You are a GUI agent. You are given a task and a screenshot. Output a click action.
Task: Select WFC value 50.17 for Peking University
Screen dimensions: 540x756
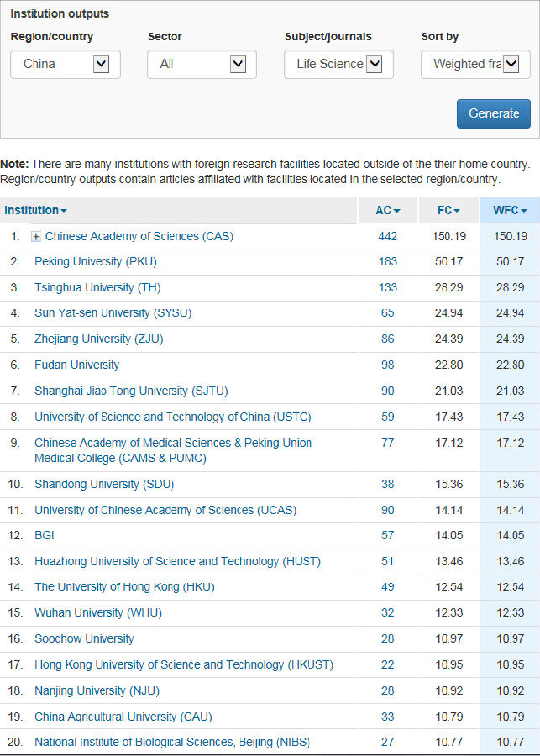point(510,262)
